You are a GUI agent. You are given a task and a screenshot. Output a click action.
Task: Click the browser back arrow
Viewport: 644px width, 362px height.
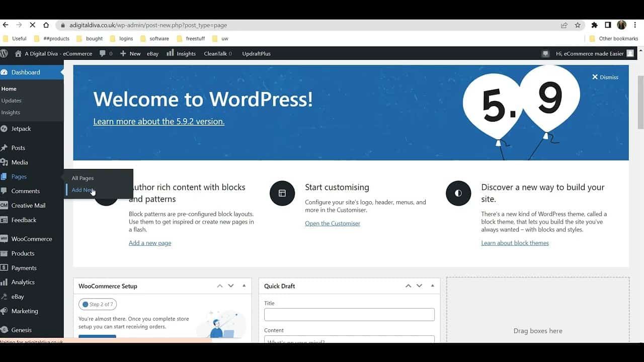click(x=6, y=25)
